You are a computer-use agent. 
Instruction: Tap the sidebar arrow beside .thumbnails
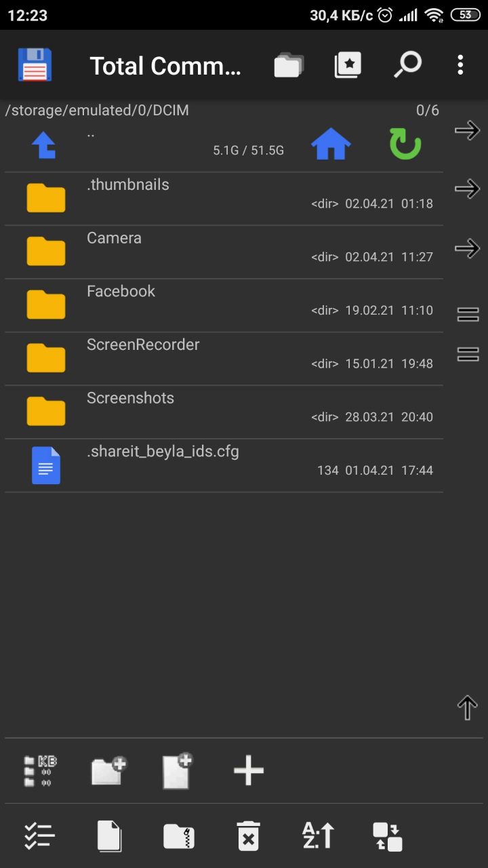467,189
